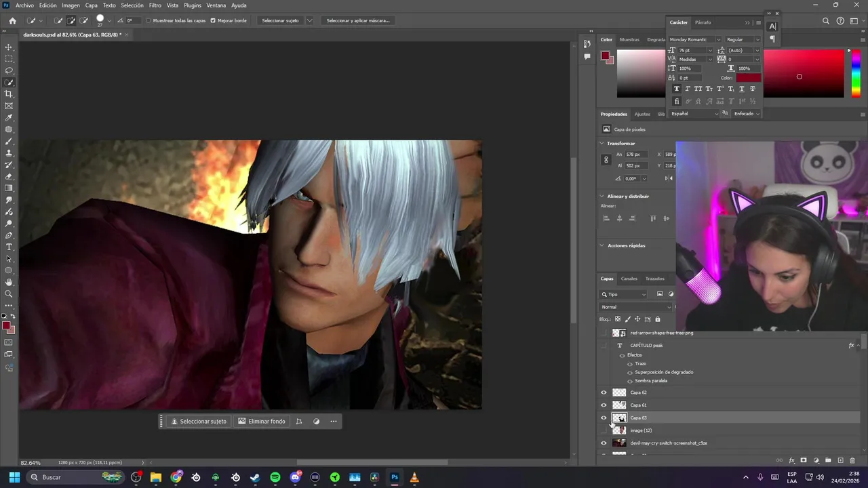Open the Filtro menu
The width and height of the screenshot is (868, 488).
tap(155, 5)
